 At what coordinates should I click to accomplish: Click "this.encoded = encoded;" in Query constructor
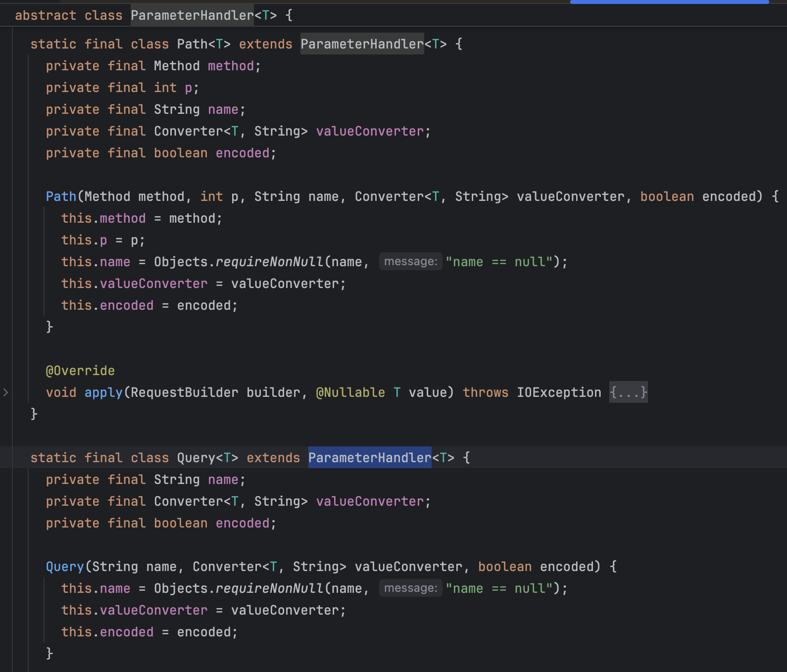click(149, 632)
